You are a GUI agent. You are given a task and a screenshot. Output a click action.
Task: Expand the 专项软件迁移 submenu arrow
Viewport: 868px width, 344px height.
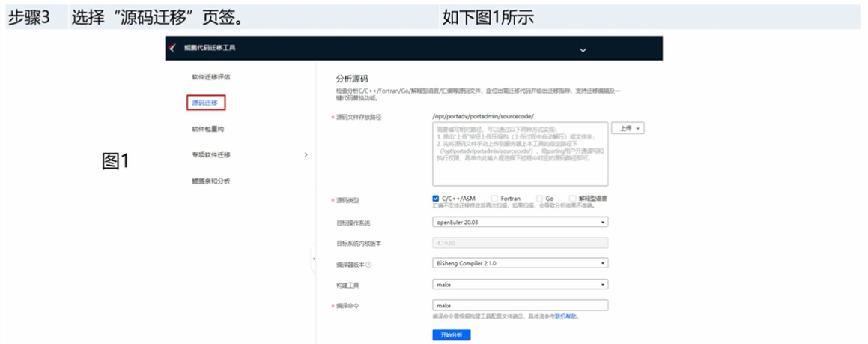pos(306,154)
